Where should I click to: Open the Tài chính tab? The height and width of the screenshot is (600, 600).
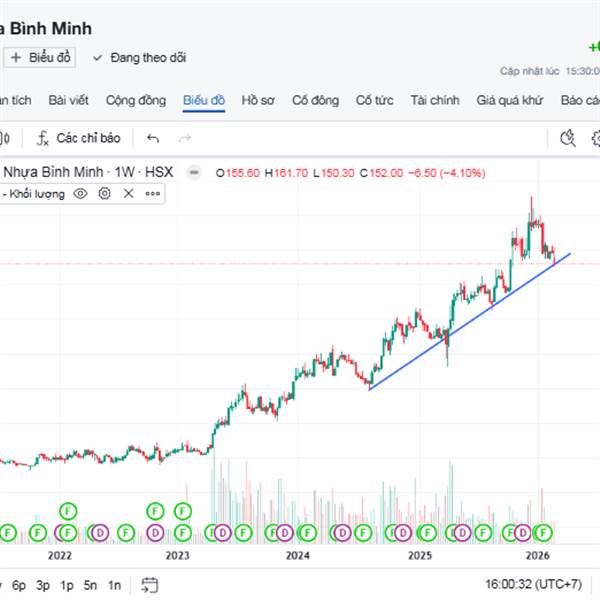434,100
